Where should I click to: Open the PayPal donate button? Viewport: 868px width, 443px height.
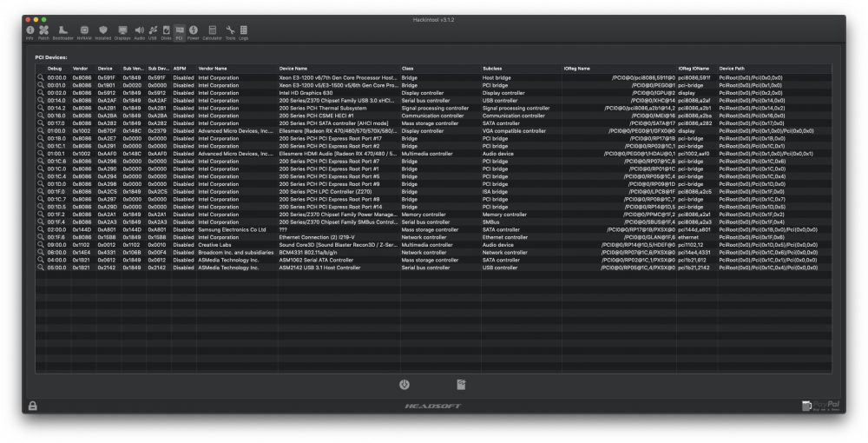pyautogui.click(x=821, y=406)
